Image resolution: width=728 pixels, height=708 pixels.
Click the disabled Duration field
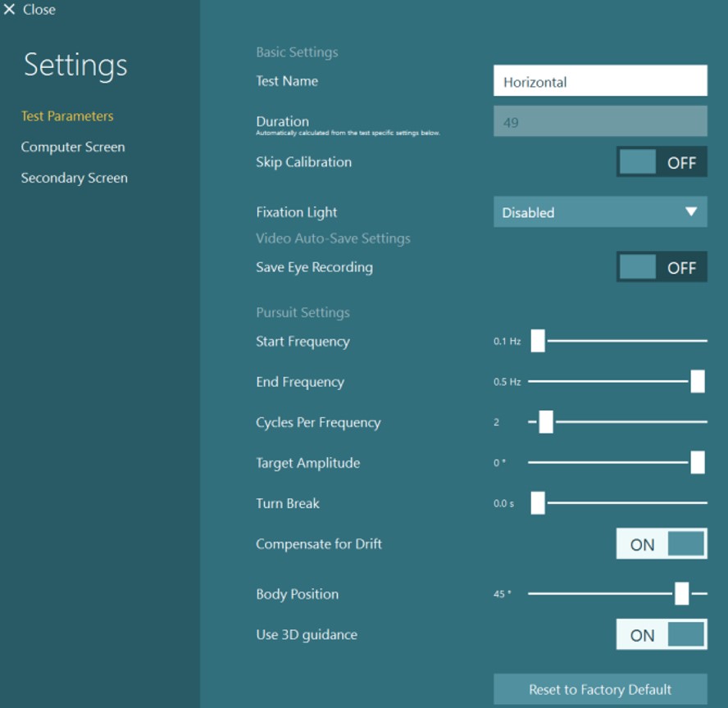tap(600, 121)
